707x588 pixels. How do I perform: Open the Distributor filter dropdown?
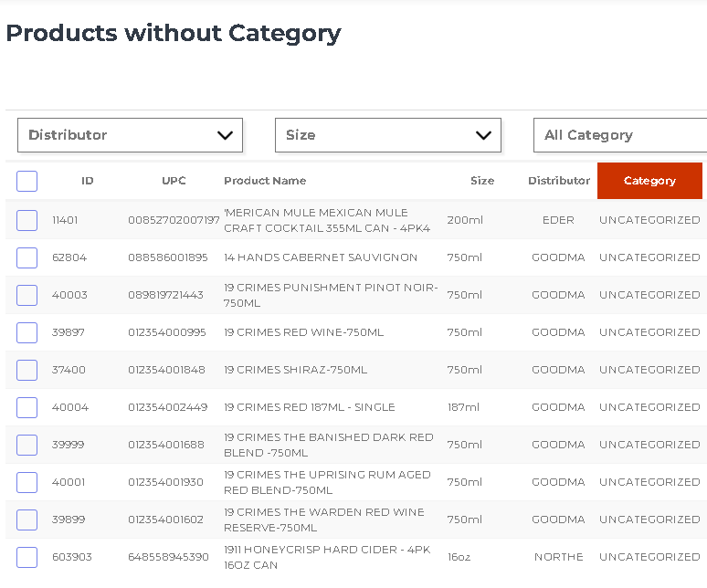click(130, 135)
